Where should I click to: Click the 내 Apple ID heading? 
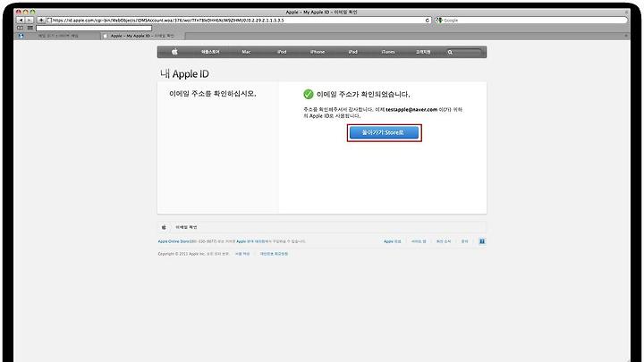[x=184, y=74]
